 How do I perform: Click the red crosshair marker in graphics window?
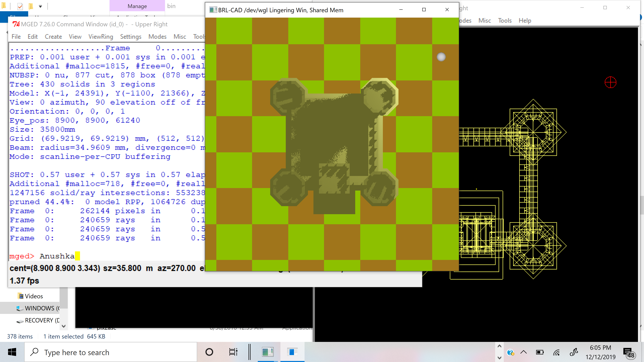pos(610,82)
